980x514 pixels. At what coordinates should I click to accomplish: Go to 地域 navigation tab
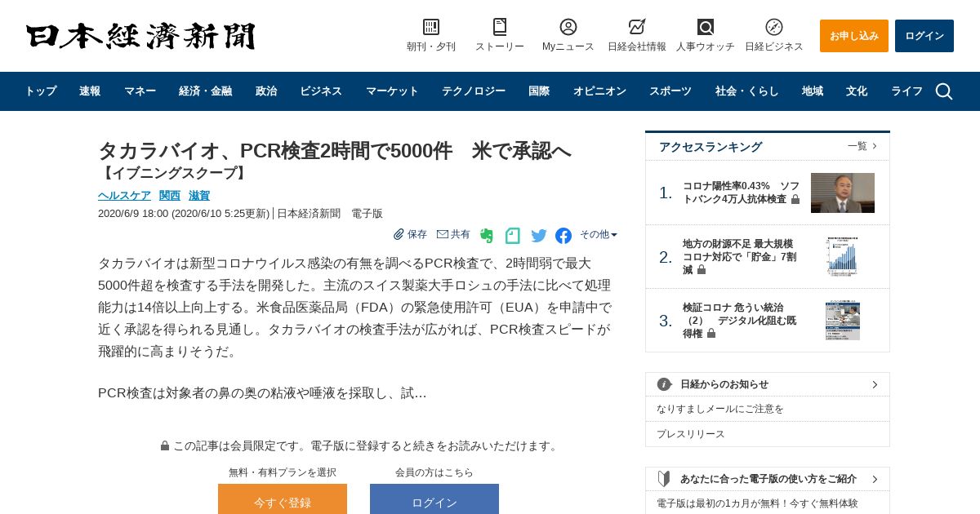coord(813,91)
